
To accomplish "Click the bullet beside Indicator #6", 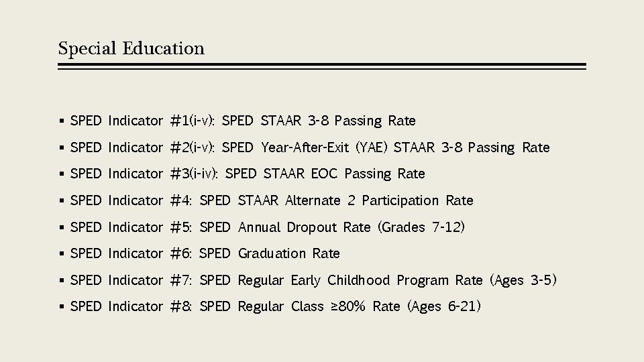I will (62, 253).
